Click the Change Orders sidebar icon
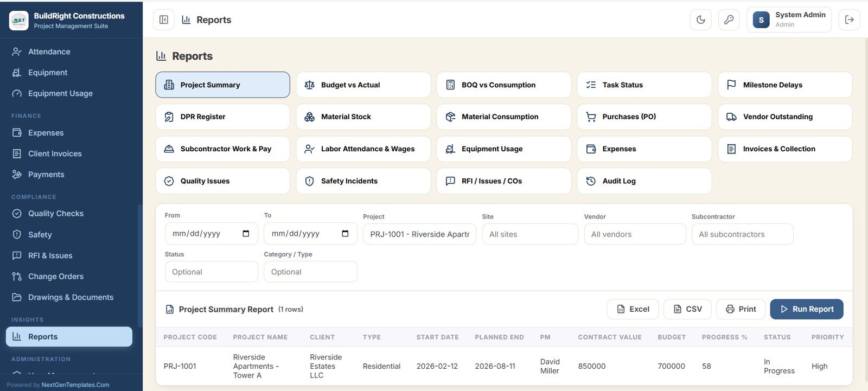 [x=17, y=277]
